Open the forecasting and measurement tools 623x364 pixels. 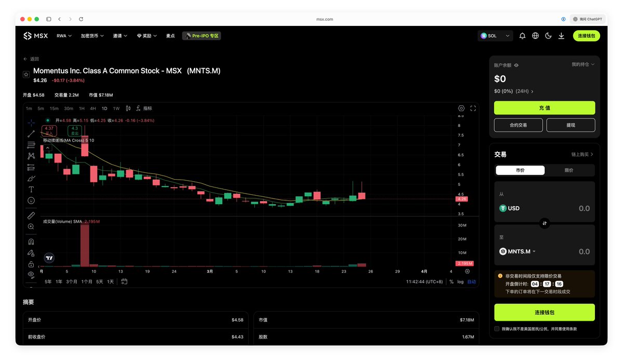31,167
